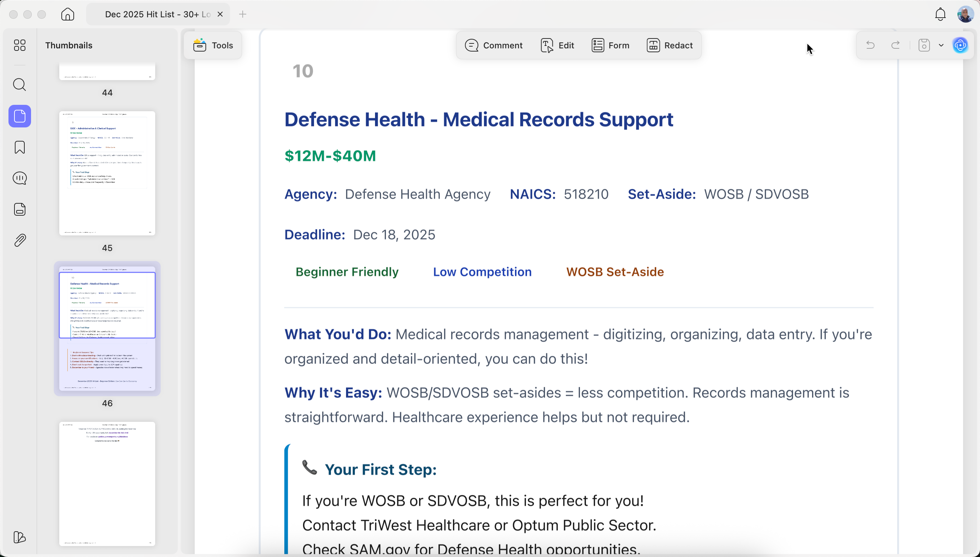Open the Tools menu
Viewport: 980px width, 557px height.
click(x=213, y=46)
